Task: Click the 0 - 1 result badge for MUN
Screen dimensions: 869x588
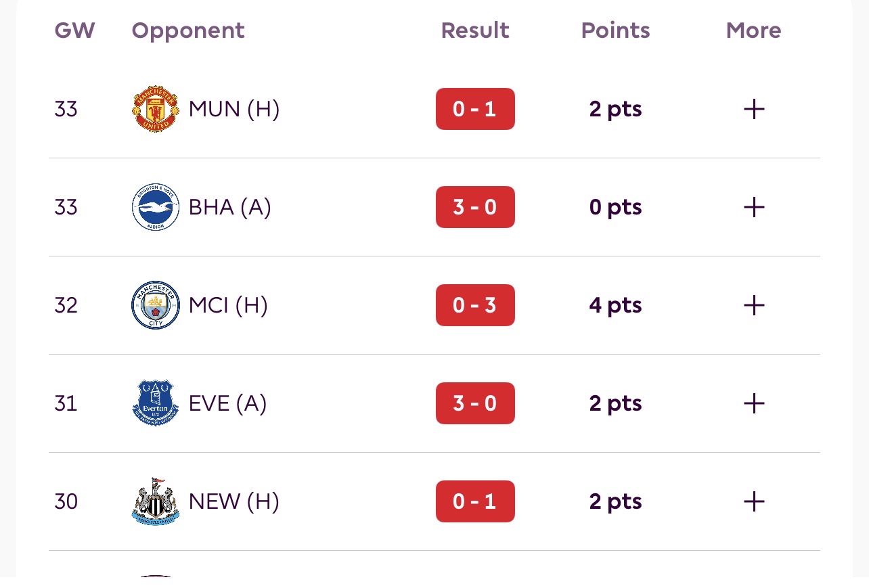Action: [475, 109]
